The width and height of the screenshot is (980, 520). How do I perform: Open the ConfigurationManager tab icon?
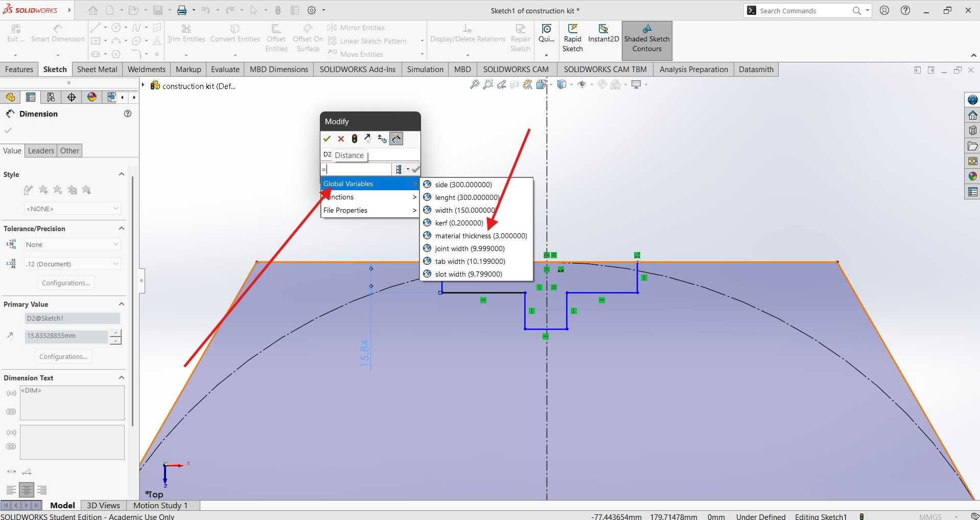[51, 97]
